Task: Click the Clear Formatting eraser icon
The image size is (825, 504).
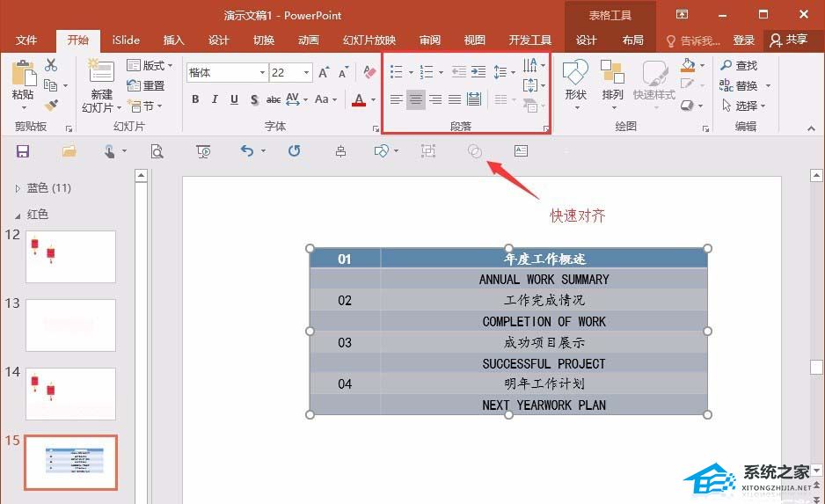Action: pos(369,72)
